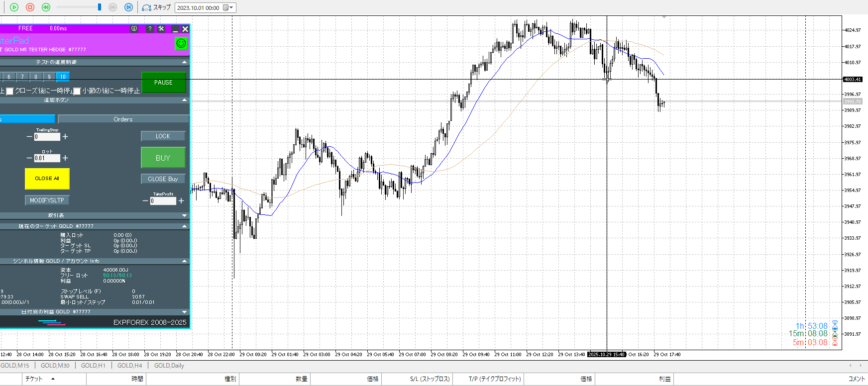Open the info icon on the pad header
The image size is (868, 386).
coord(134,29)
